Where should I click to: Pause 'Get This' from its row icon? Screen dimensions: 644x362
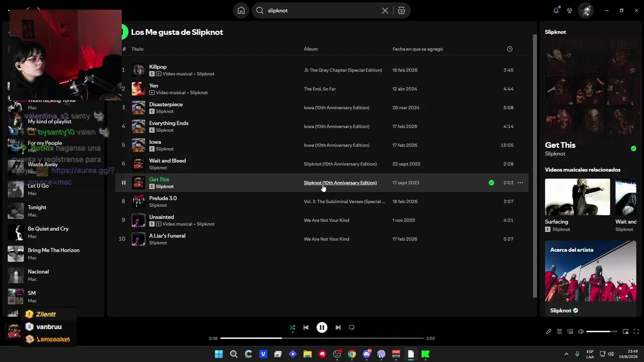tap(124, 183)
